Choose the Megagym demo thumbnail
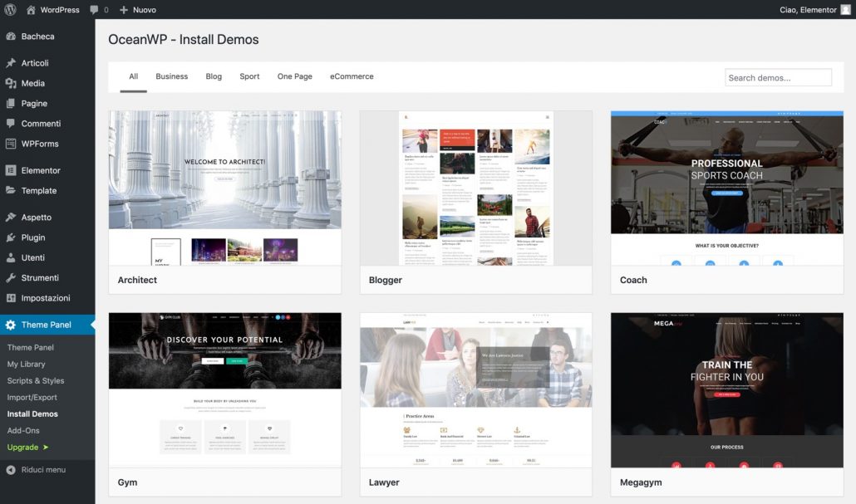Screen dimensions: 856x504 726,389
